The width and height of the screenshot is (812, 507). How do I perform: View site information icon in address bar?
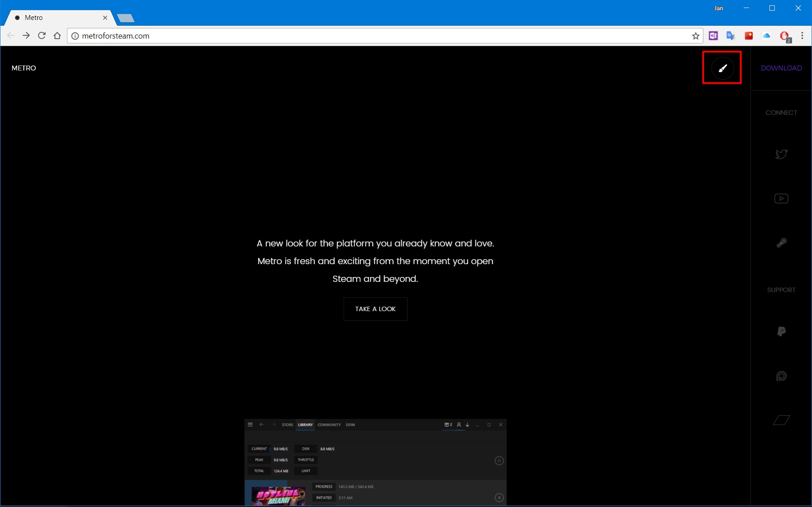pyautogui.click(x=75, y=36)
